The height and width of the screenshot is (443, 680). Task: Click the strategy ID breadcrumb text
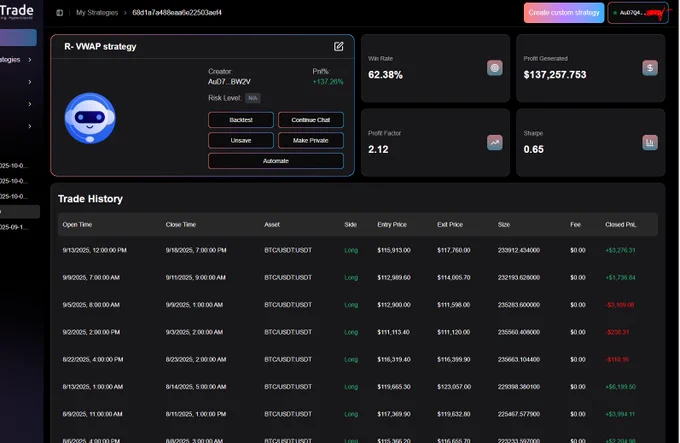pyautogui.click(x=177, y=13)
